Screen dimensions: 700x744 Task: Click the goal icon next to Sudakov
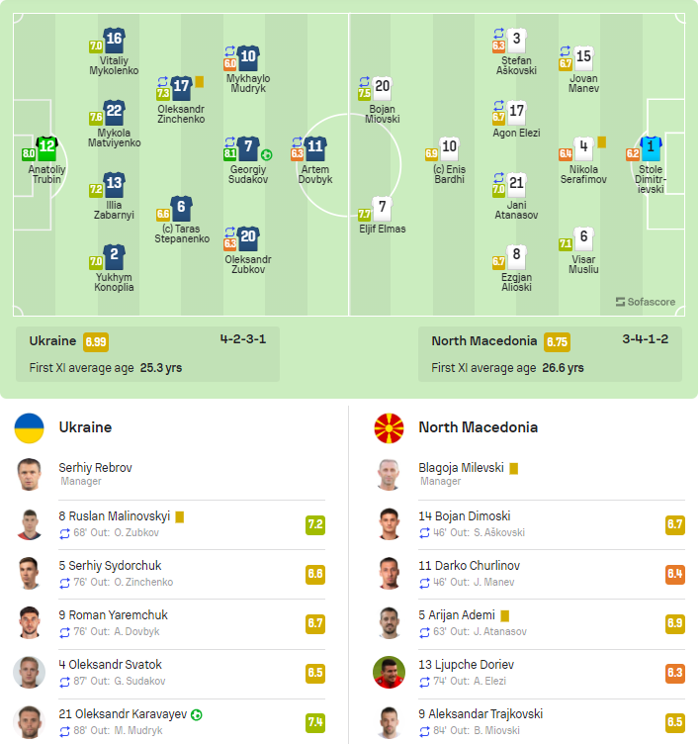tap(267, 154)
